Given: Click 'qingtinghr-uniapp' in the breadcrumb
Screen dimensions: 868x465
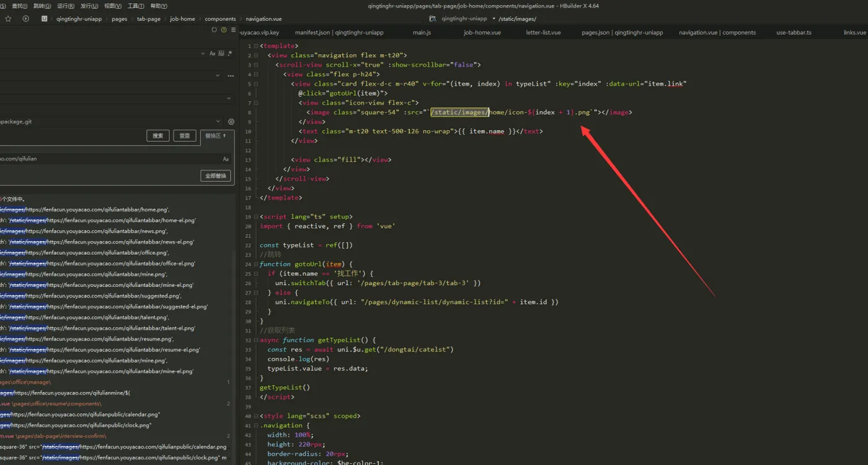Looking at the screenshot, I should [x=79, y=19].
